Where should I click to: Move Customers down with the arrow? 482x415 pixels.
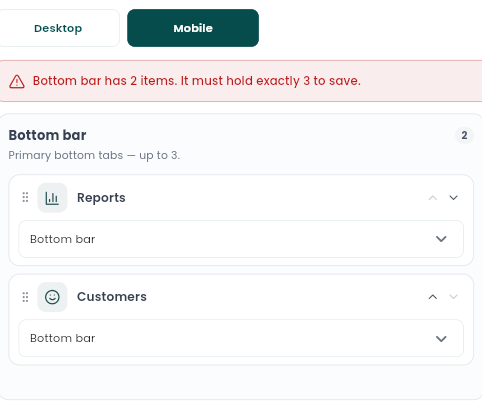(x=453, y=296)
